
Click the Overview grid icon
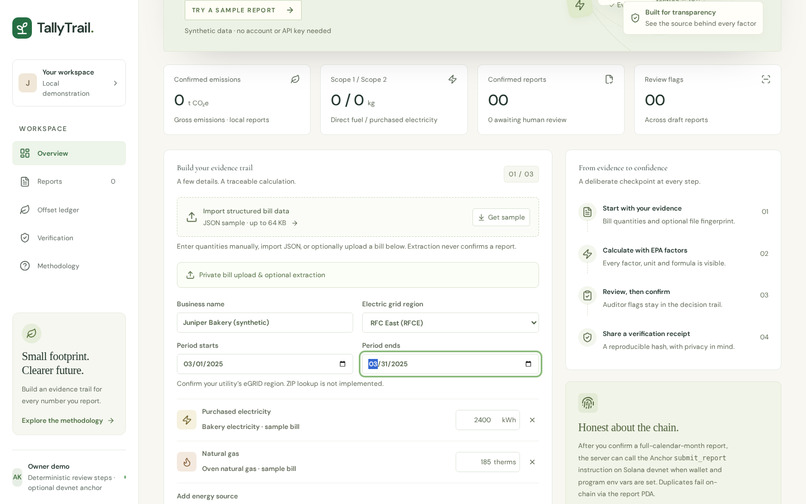click(25, 153)
